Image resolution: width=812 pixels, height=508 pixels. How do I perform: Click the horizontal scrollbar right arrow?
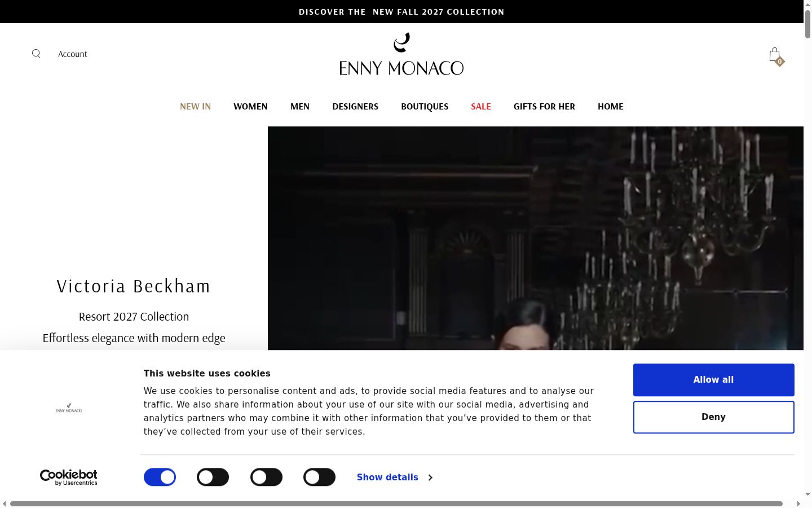[798, 503]
